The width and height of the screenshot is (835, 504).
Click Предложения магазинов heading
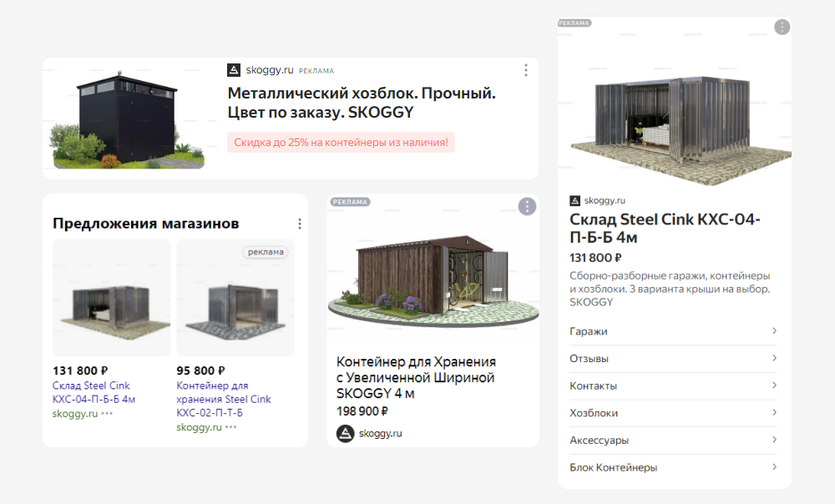pos(146,224)
